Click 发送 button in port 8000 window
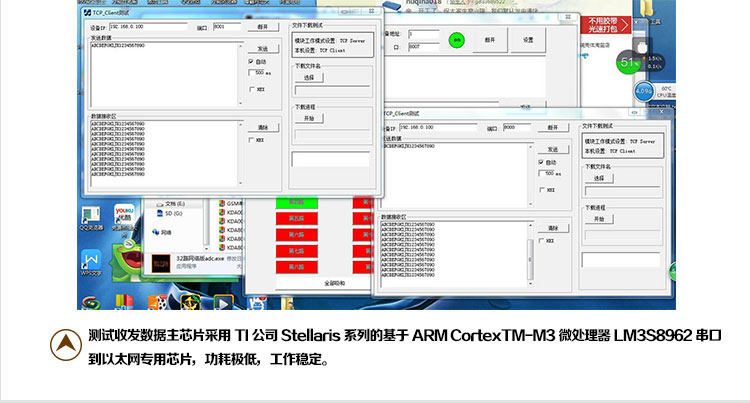The width and height of the screenshot is (750, 403). pyautogui.click(x=553, y=150)
